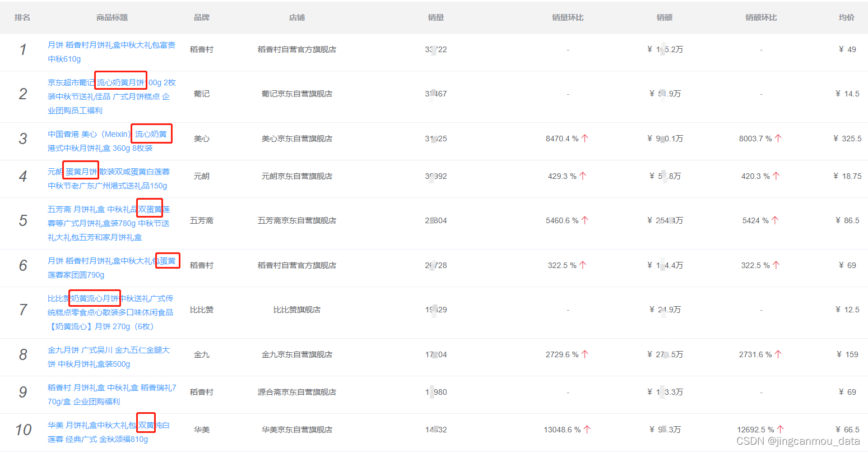Select average price ¥ 18.75
The image size is (868, 452).
pyautogui.click(x=847, y=176)
